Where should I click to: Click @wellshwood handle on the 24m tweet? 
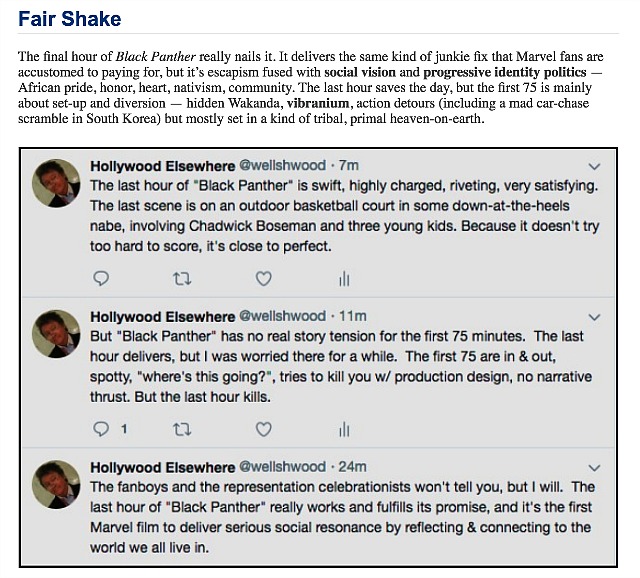[282, 467]
